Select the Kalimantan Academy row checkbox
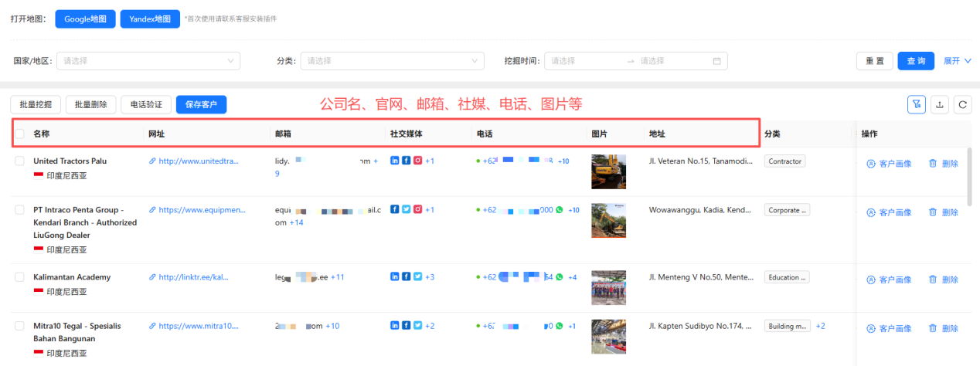980x366 pixels. click(20, 276)
